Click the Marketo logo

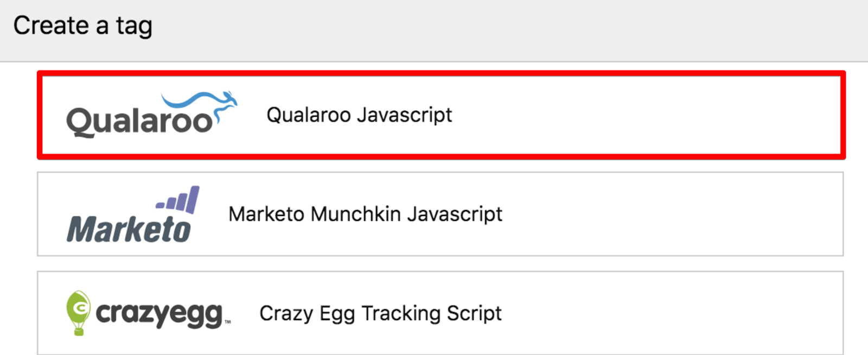point(132,215)
